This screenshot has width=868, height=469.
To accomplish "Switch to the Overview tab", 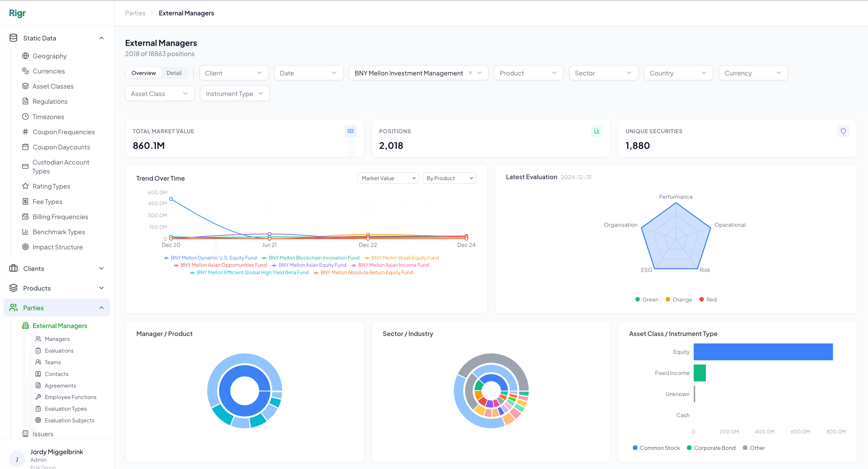I will click(144, 73).
